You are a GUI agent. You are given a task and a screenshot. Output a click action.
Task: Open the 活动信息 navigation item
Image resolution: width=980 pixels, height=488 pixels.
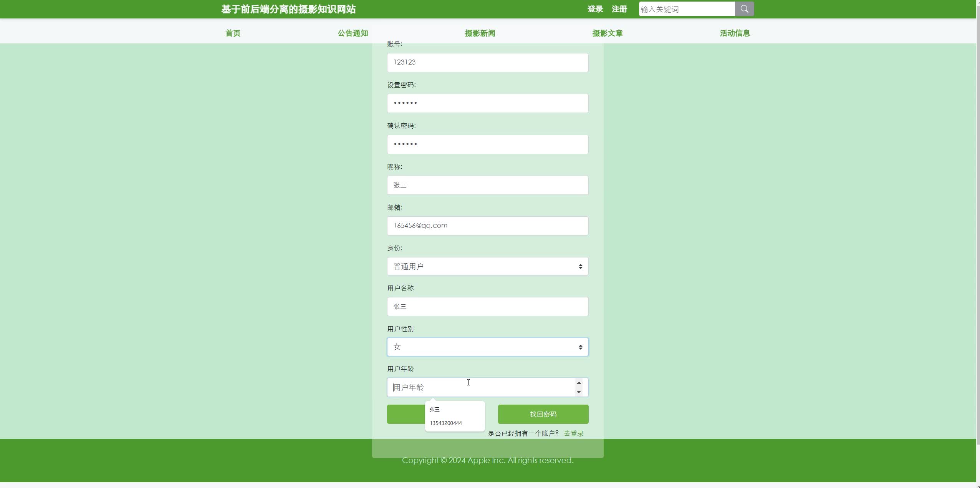point(734,33)
